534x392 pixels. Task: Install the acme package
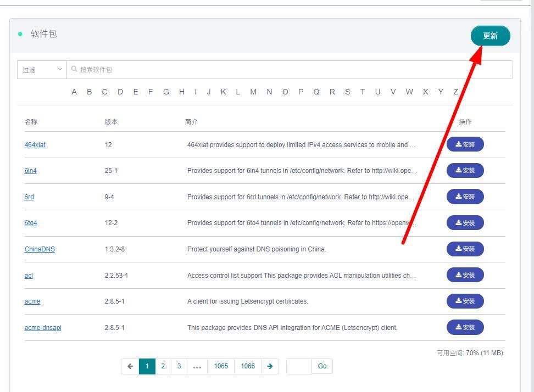(x=465, y=301)
